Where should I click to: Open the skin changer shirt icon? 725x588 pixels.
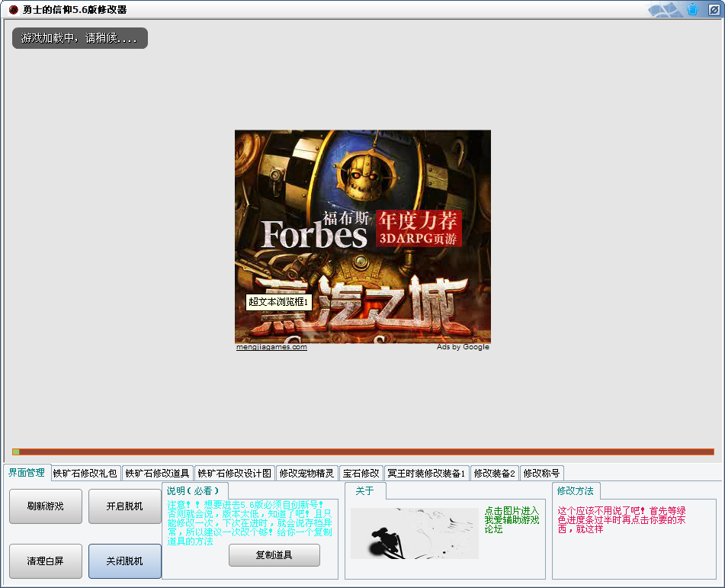click(x=692, y=9)
